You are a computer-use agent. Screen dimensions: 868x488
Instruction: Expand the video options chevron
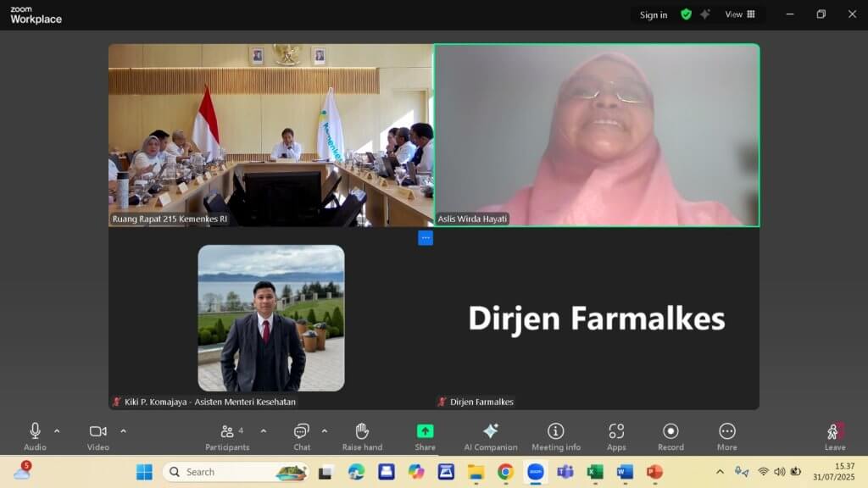coord(123,430)
